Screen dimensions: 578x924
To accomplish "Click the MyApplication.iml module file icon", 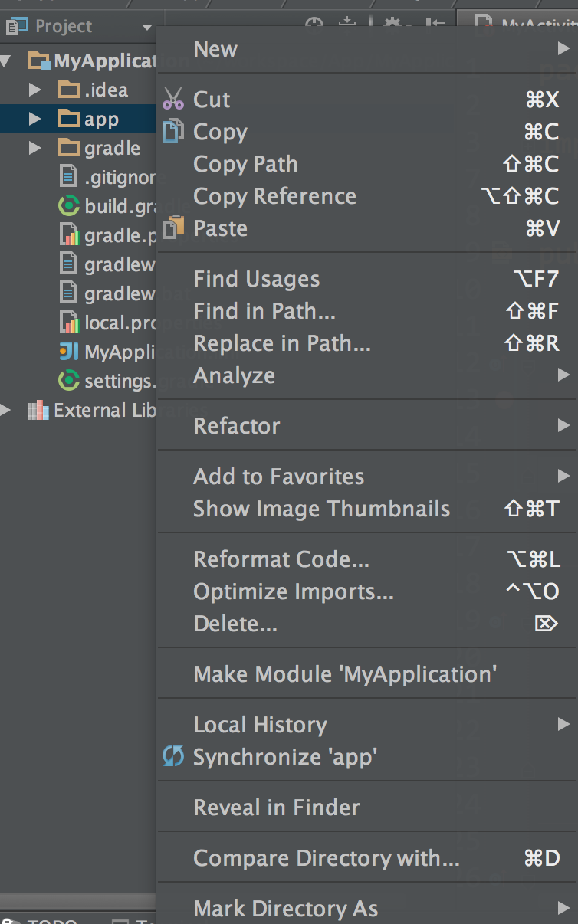I will (x=69, y=352).
